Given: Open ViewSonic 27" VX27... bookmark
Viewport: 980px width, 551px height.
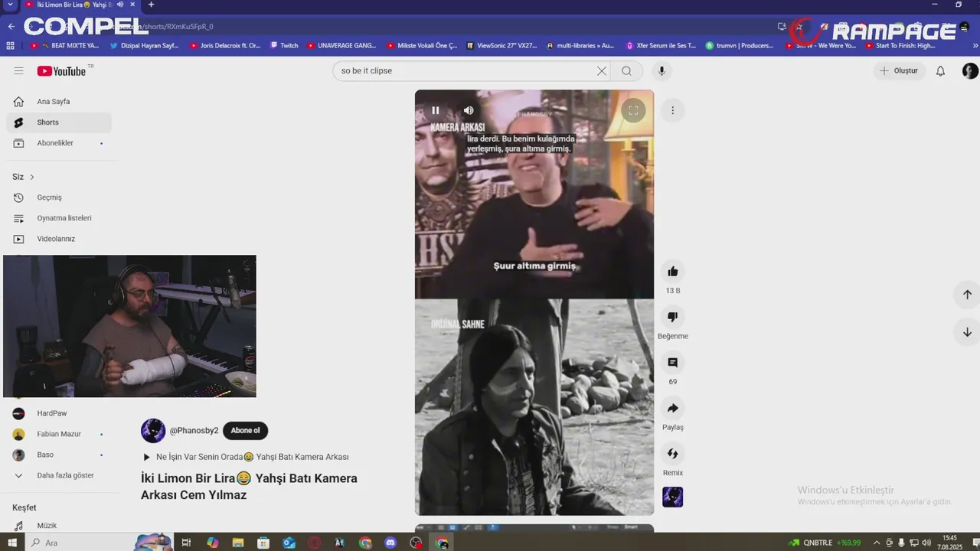Looking at the screenshot, I should [501, 46].
